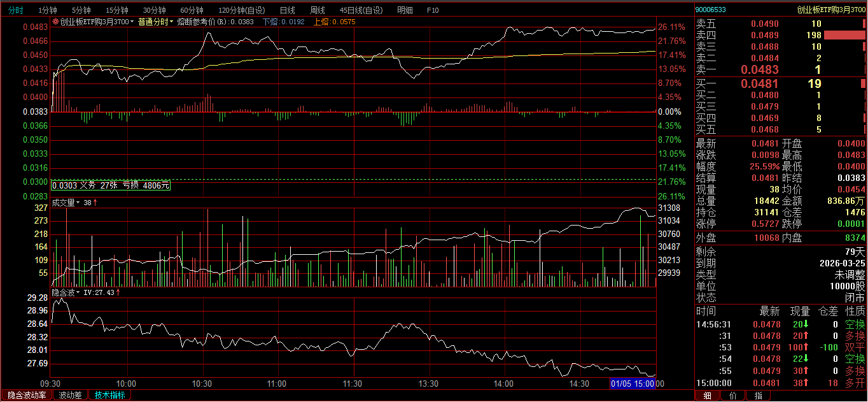The width and height of the screenshot is (868, 402).
Task: Select the 波动差 bottom tab
Action: pos(70,395)
